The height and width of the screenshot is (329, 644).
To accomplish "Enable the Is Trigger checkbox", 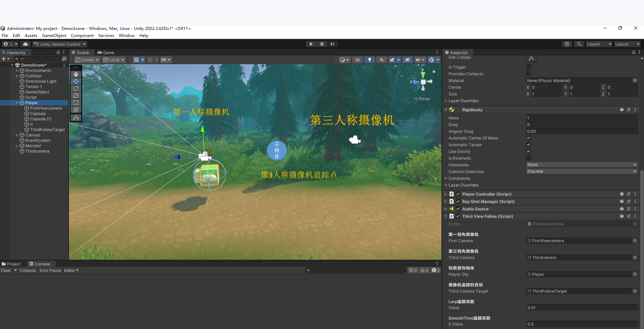I will point(529,67).
